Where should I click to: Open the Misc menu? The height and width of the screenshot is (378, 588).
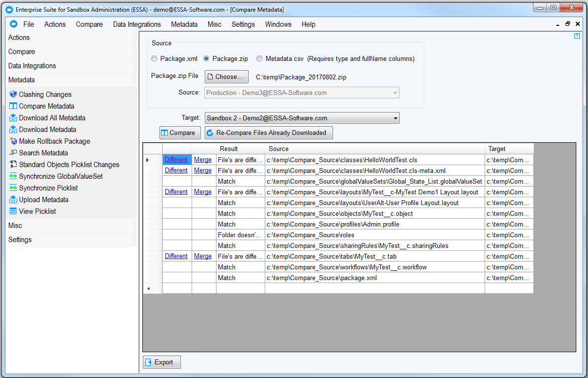(x=215, y=24)
